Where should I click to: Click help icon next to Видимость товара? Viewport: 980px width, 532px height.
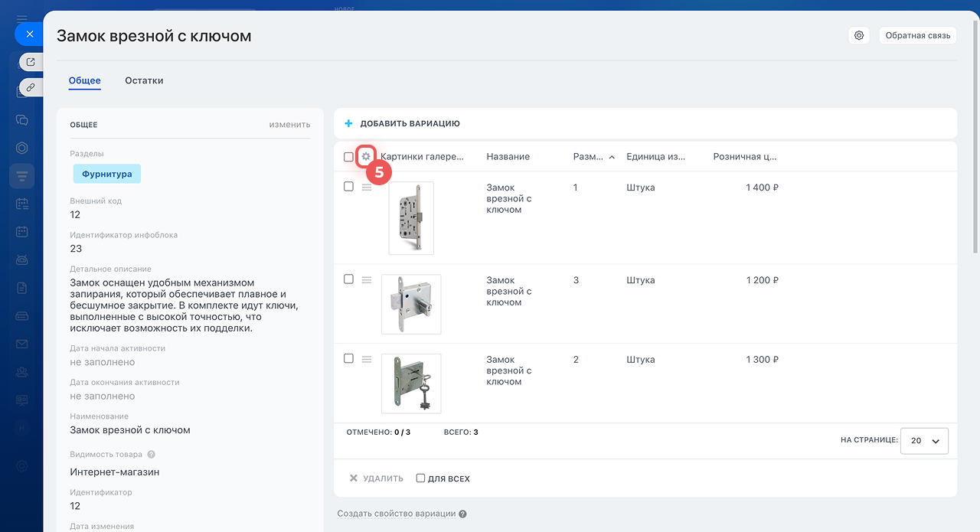(x=151, y=454)
